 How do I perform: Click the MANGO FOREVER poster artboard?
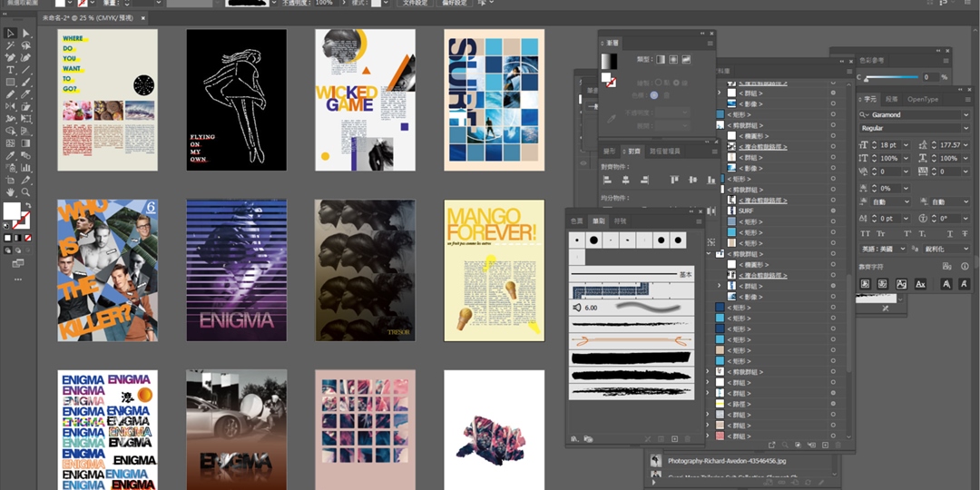(x=494, y=270)
